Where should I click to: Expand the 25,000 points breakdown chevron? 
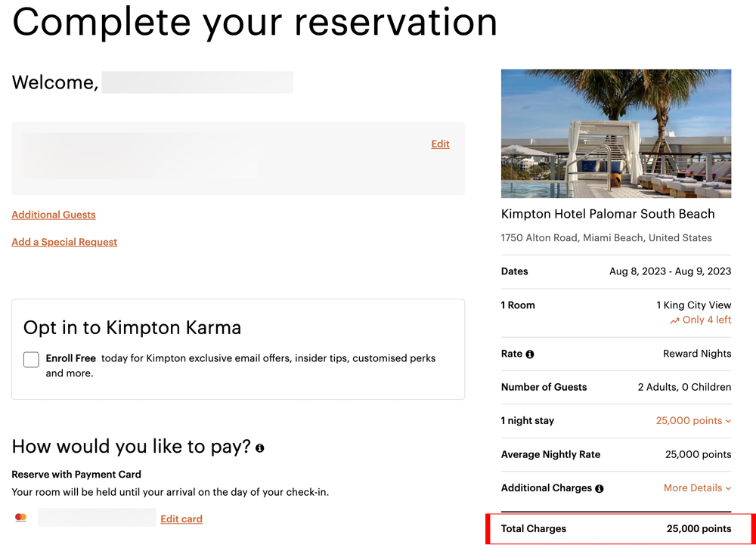click(x=729, y=420)
